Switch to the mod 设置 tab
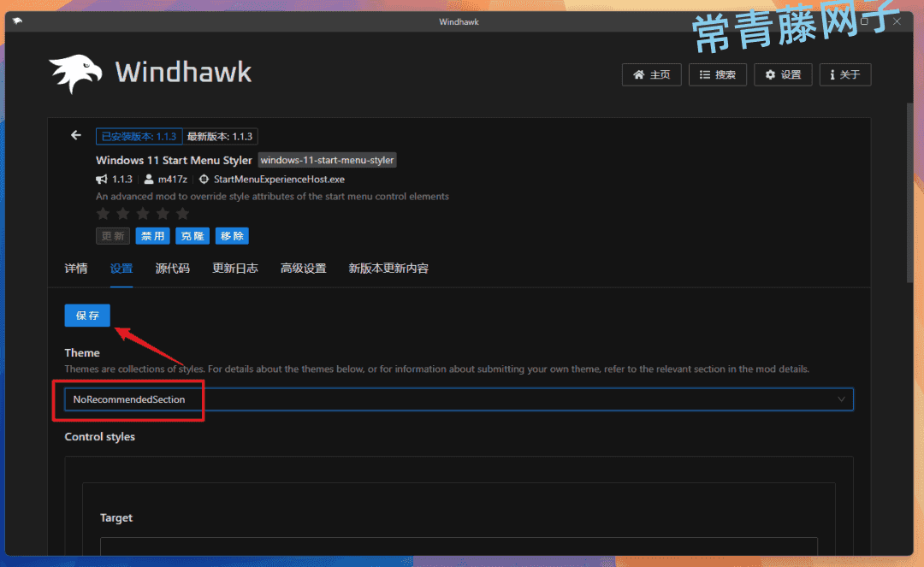Image resolution: width=924 pixels, height=567 pixels. 121,269
